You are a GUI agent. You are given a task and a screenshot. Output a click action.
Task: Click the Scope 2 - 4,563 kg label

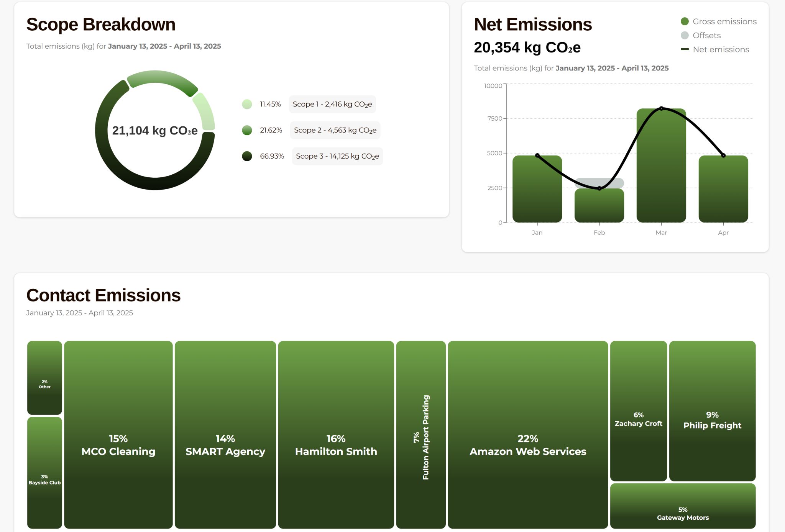(335, 130)
